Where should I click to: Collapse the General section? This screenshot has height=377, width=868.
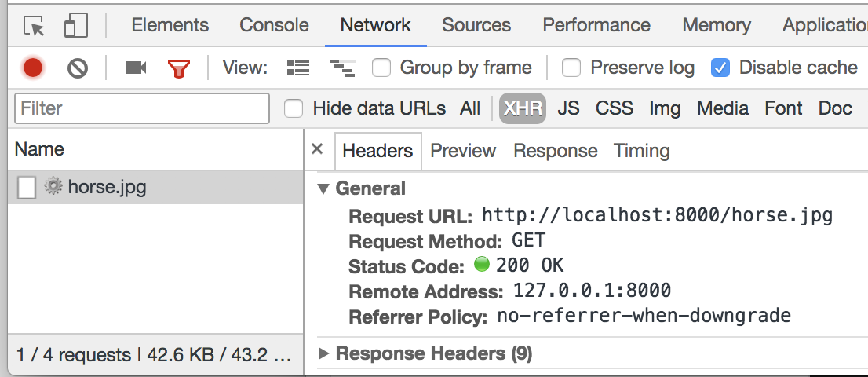point(323,188)
